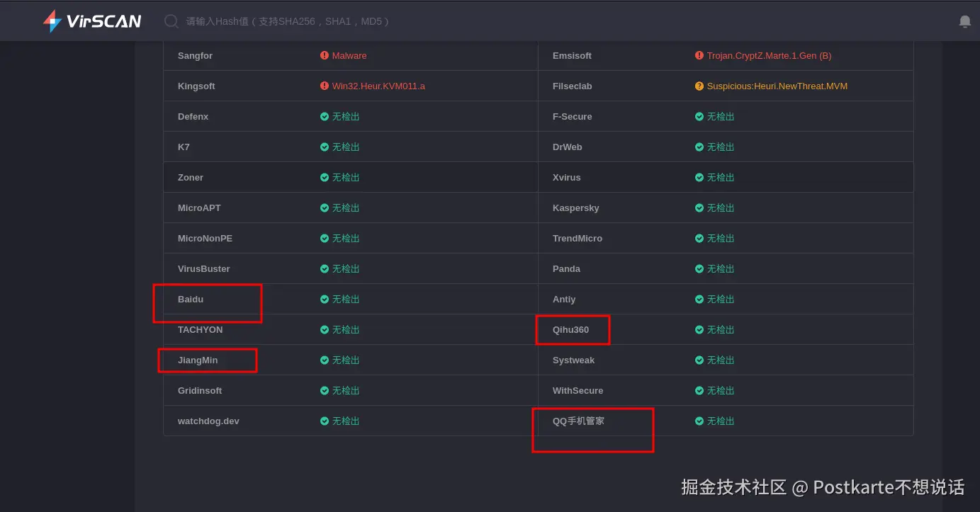Click the green check icon in Antiy row
This screenshot has height=512, width=980.
pyautogui.click(x=699, y=299)
